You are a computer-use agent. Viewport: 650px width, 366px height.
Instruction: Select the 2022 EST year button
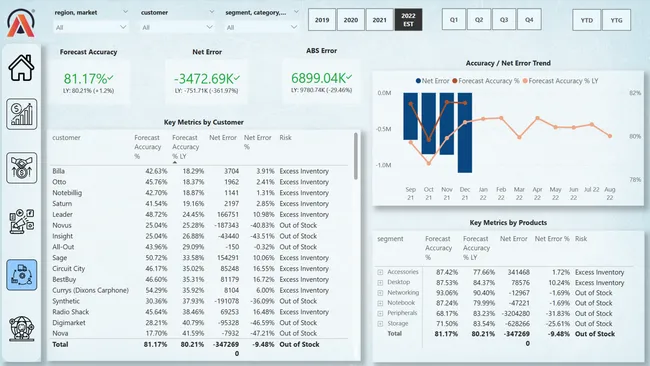click(408, 20)
